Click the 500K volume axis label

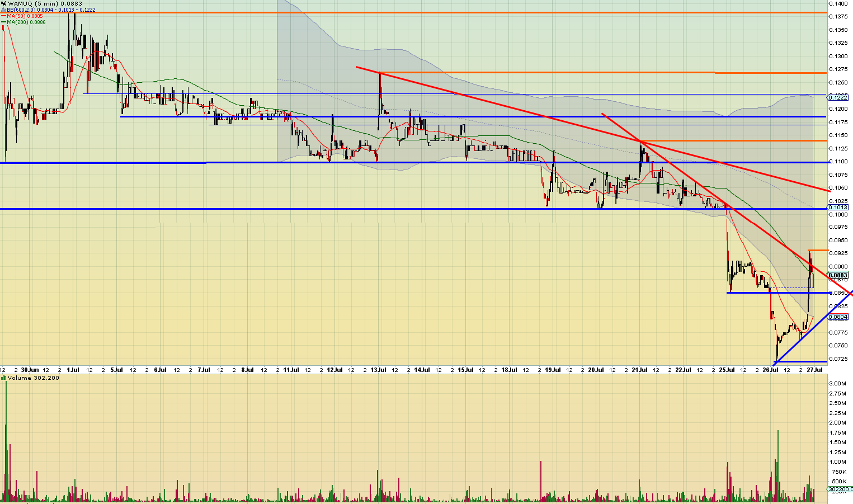pos(839,482)
